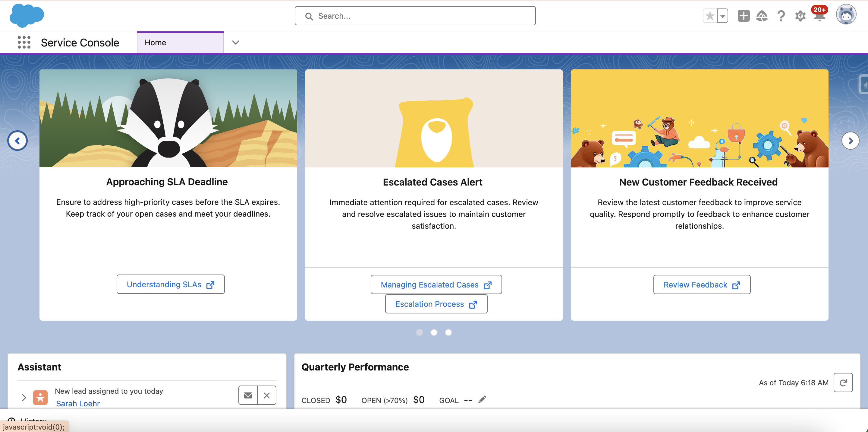The image size is (868, 432).
Task: Expand the navigation menu chevron next to Home
Action: [x=235, y=43]
